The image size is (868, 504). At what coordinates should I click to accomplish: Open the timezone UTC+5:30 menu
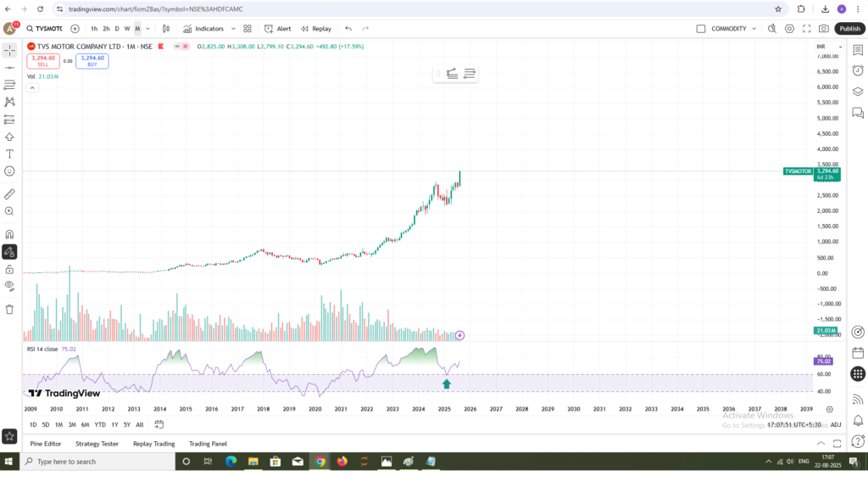793,425
